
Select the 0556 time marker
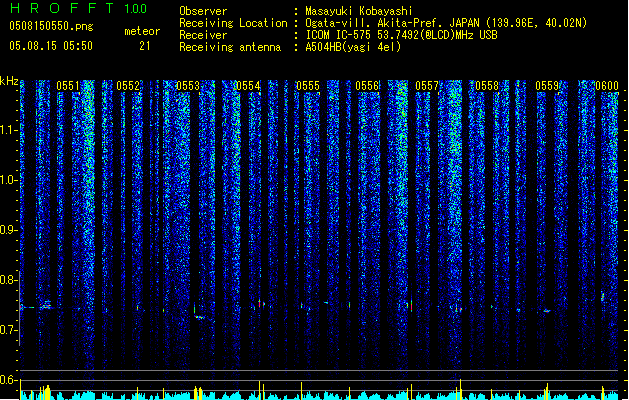pos(367,86)
